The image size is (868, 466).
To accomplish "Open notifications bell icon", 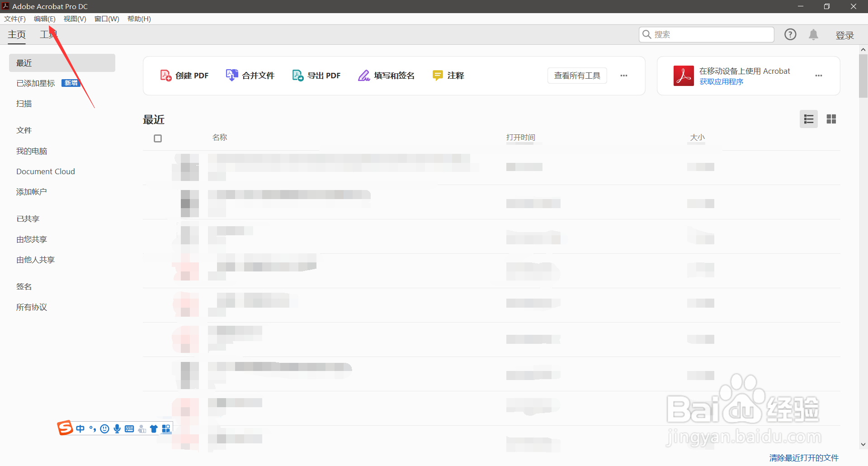I will click(814, 35).
